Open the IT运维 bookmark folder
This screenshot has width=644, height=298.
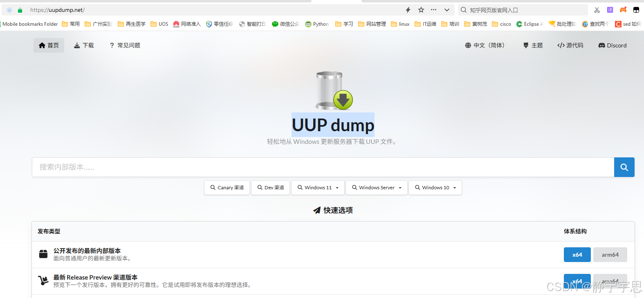(x=426, y=24)
